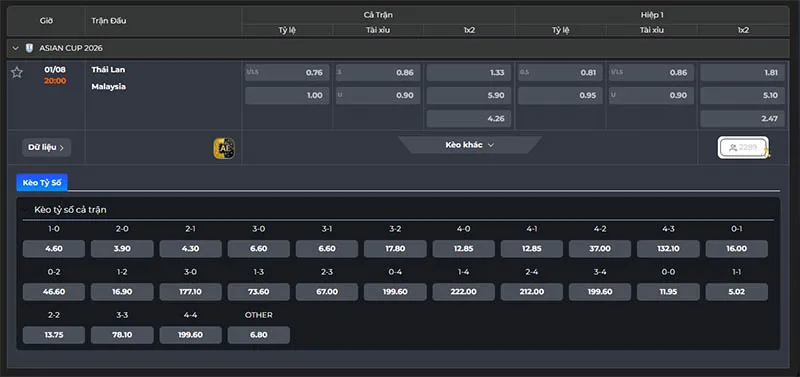
Task: Bet on draw odds 4.26
Action: pos(469,118)
